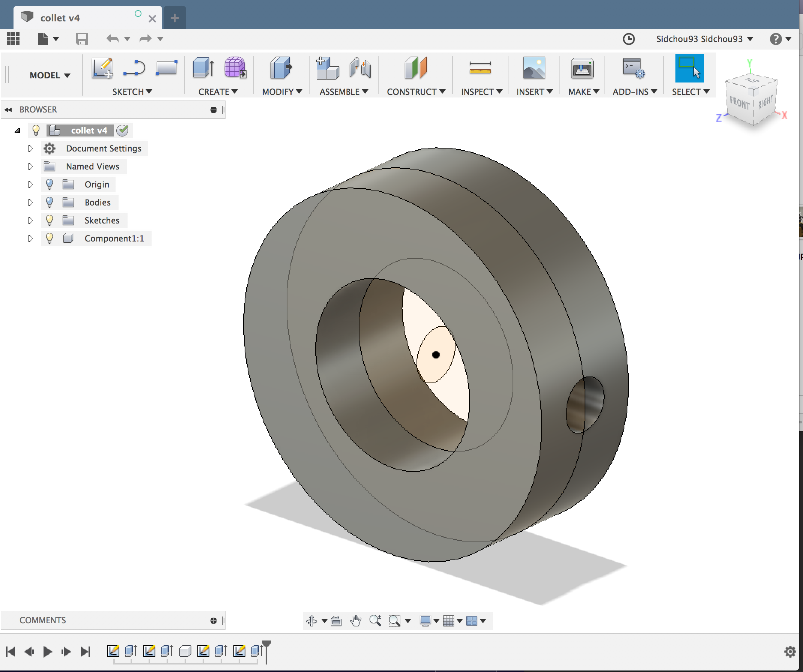Click the Insert Decal image icon
Image resolution: width=803 pixels, height=672 pixels.
(x=534, y=68)
